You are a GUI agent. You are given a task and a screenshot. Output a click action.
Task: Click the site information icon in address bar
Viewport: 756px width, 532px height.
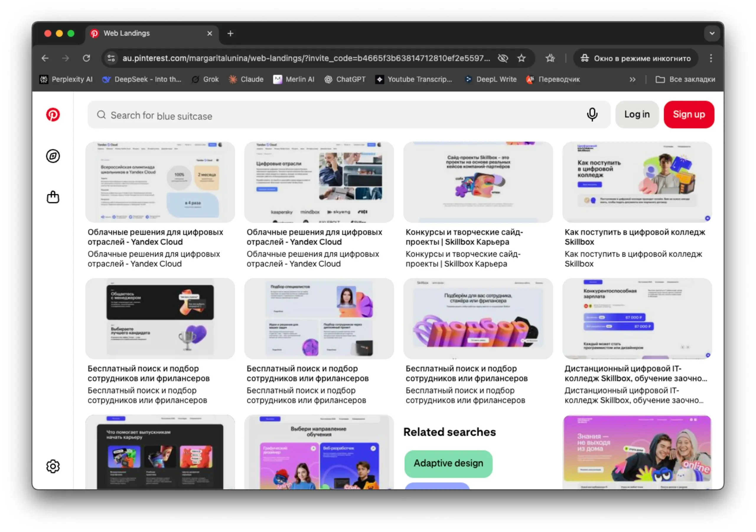[x=111, y=58]
